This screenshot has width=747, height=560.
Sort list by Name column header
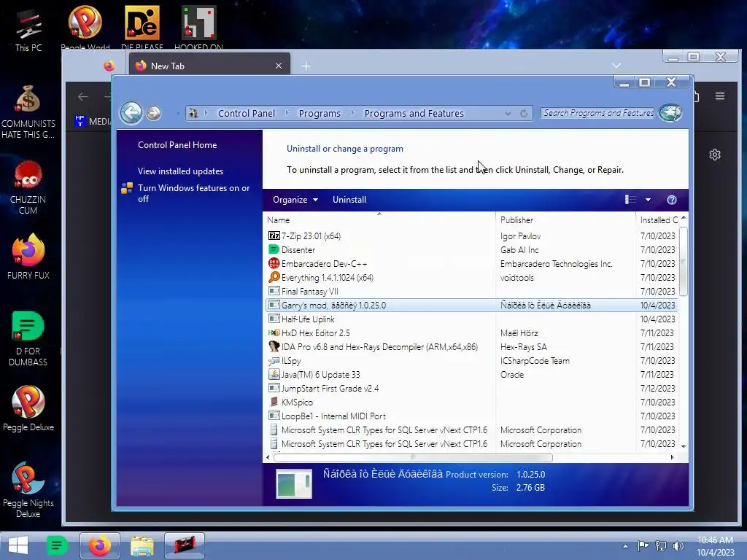click(x=379, y=220)
